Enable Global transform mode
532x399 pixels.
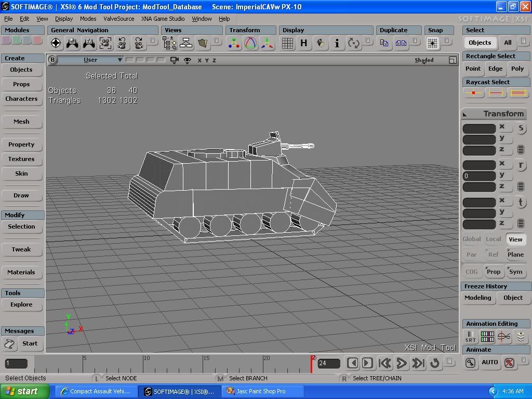point(472,239)
